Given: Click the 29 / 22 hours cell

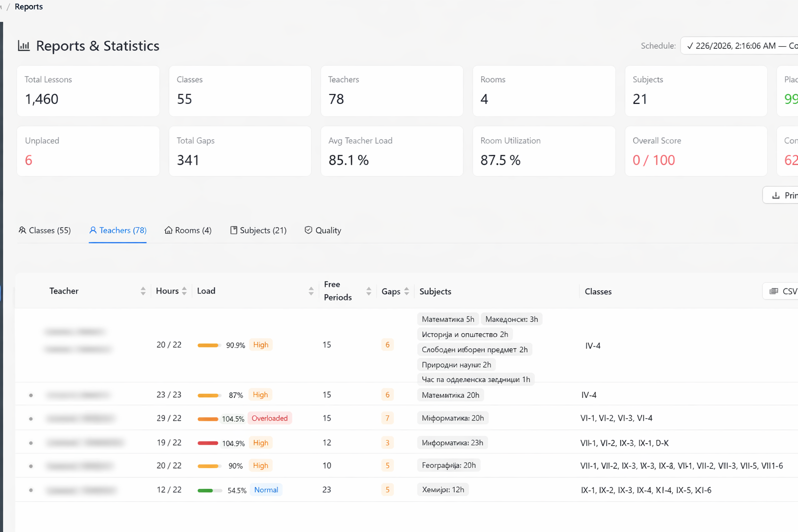Looking at the screenshot, I should pyautogui.click(x=169, y=418).
